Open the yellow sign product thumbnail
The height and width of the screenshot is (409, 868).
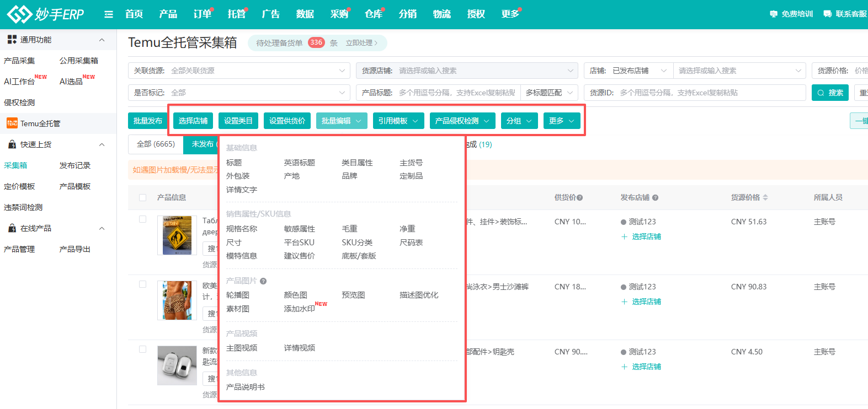point(177,235)
